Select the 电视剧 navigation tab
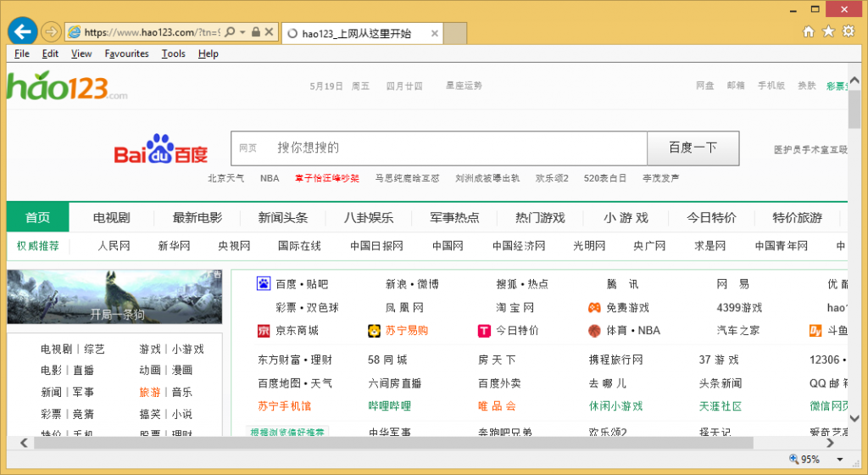868x475 pixels. 111,218
